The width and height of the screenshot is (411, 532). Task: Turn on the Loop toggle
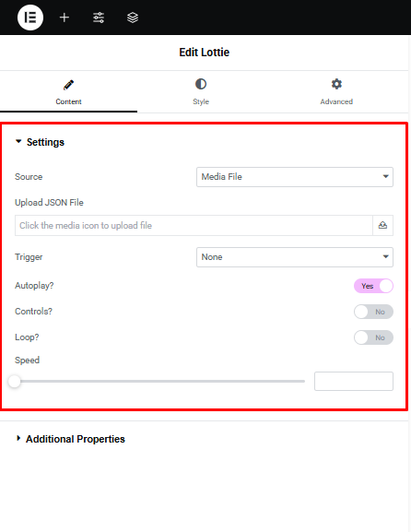[373, 337]
